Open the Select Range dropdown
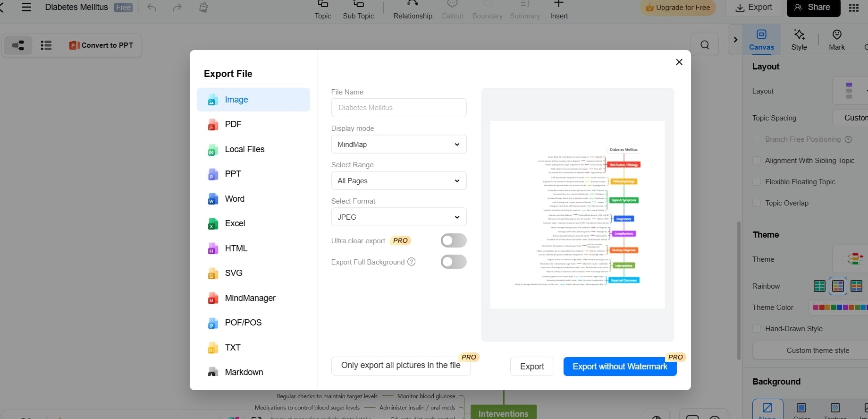Screen dimensions: 868x419 coord(399,180)
